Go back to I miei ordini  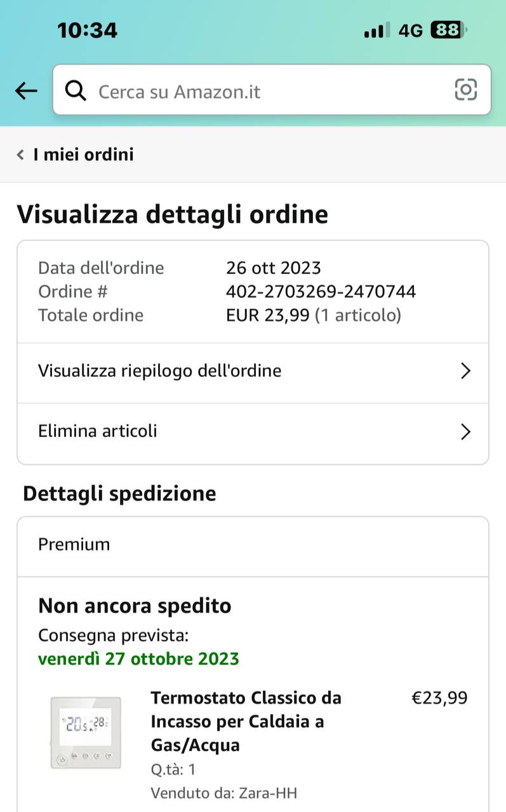point(83,155)
